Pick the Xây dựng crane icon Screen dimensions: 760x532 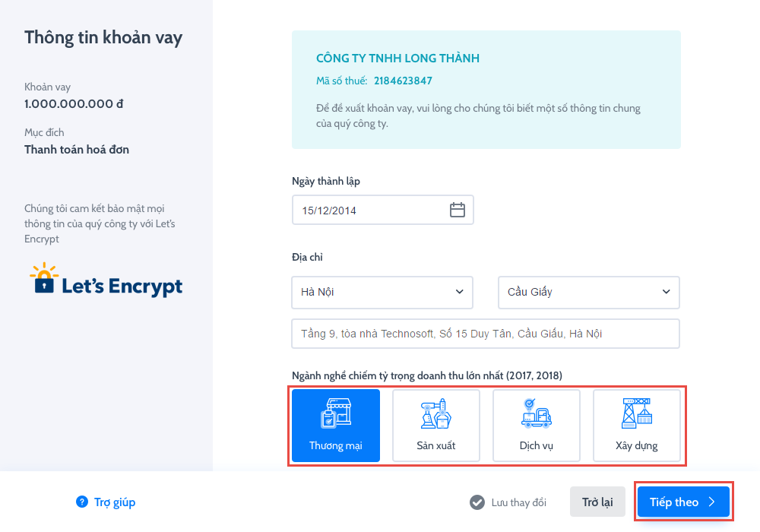(636, 413)
